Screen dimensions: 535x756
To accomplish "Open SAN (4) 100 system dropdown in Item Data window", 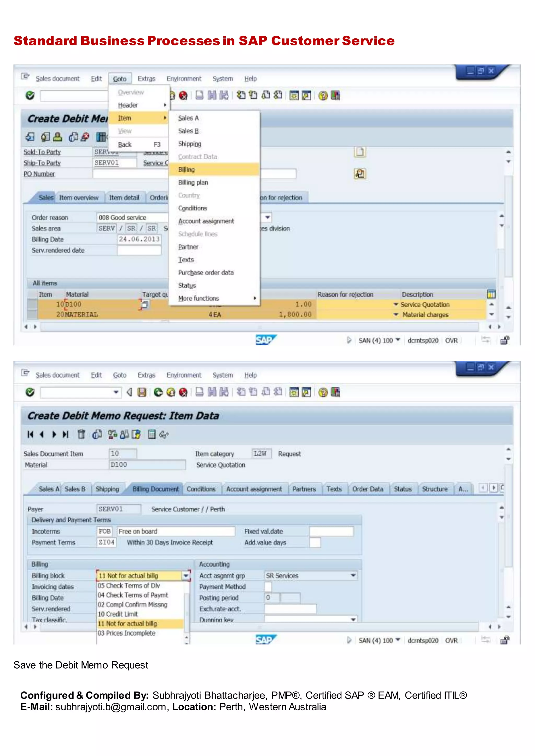I will click(398, 640).
